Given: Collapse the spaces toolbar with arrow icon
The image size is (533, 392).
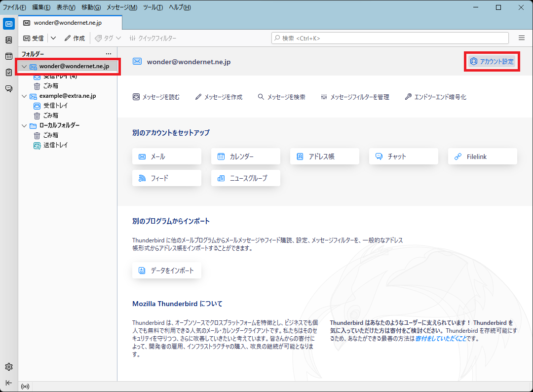Looking at the screenshot, I should pos(9,383).
